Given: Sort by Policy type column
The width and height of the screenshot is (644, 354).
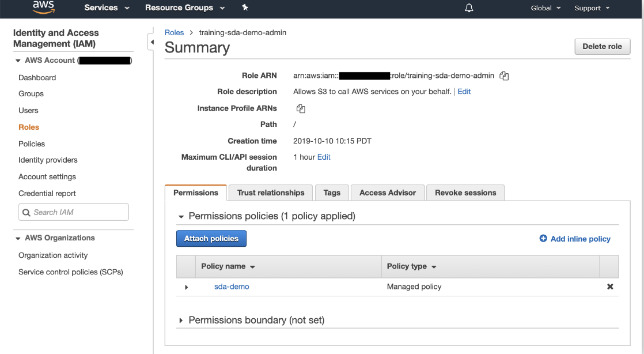Looking at the screenshot, I should point(411,266).
